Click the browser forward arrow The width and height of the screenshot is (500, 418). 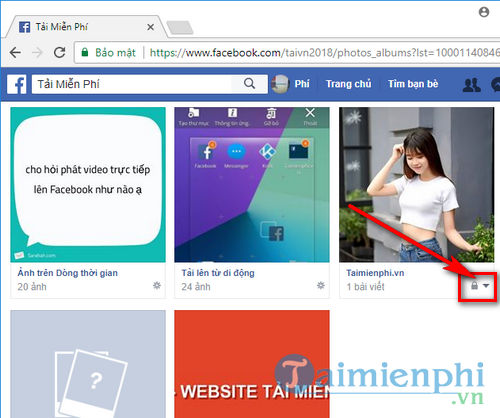[37, 52]
